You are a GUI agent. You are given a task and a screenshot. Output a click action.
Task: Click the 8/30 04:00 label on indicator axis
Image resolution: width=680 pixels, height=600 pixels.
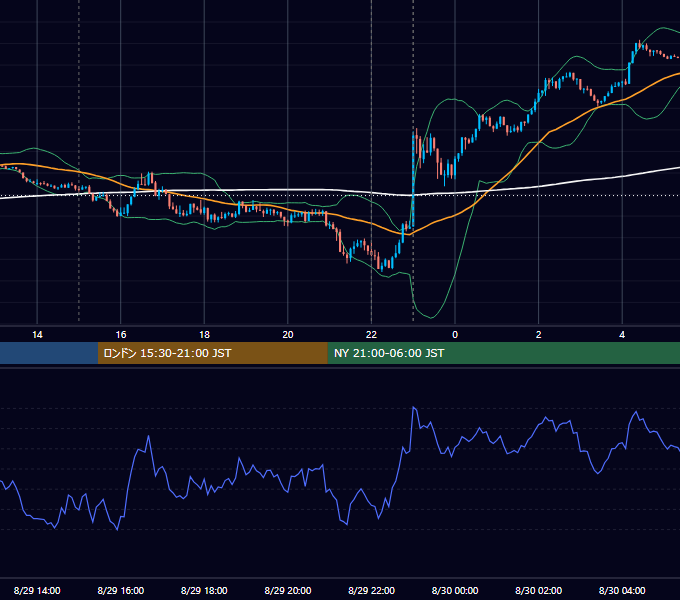[622, 590]
